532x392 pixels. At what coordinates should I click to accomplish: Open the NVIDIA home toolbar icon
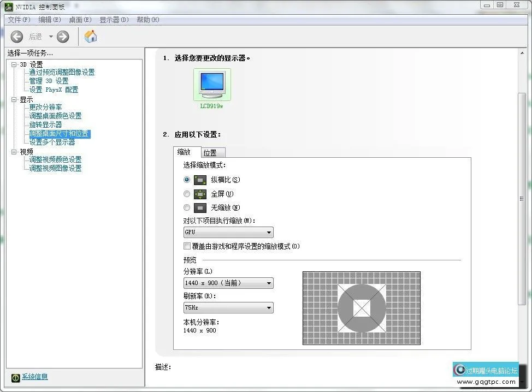pyautogui.click(x=90, y=36)
